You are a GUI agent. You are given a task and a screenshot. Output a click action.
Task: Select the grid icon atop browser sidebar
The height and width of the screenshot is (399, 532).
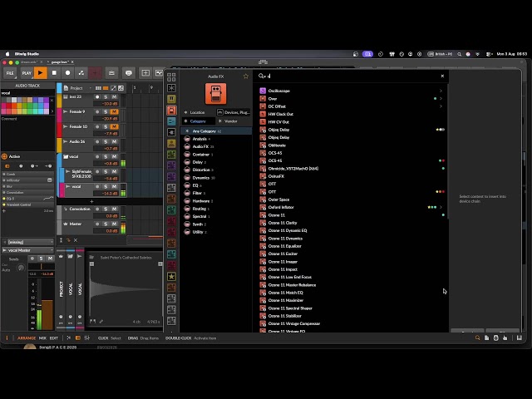171,77
